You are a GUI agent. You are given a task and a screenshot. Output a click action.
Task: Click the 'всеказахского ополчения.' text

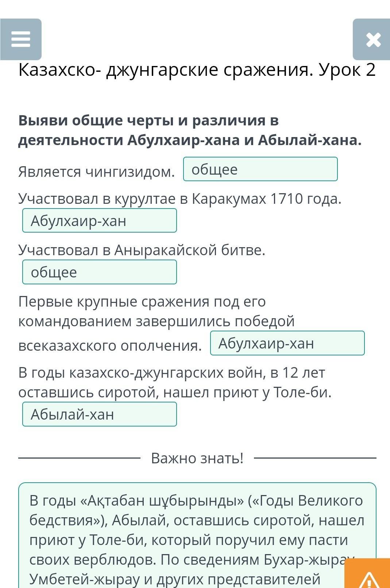point(110,346)
